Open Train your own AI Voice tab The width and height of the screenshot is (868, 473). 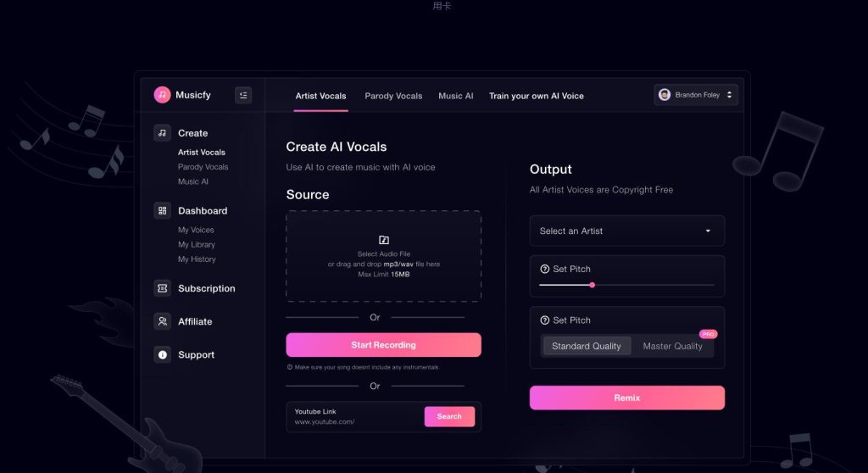pyautogui.click(x=536, y=96)
